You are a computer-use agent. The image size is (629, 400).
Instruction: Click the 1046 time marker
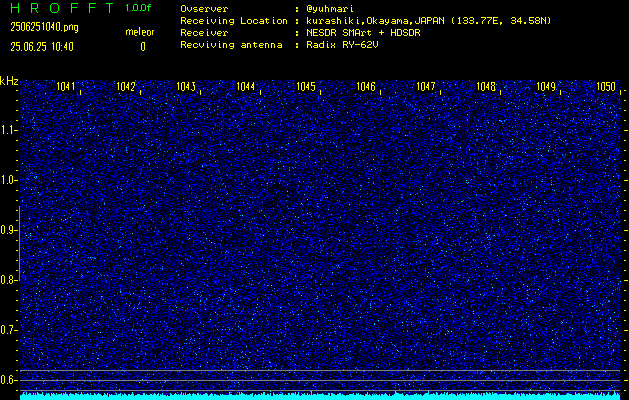tap(366, 87)
